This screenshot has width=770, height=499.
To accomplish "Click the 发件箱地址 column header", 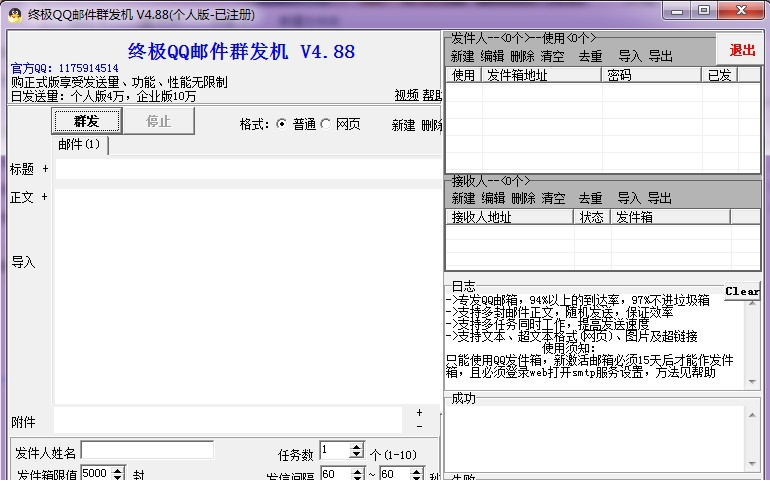I will [x=541, y=75].
